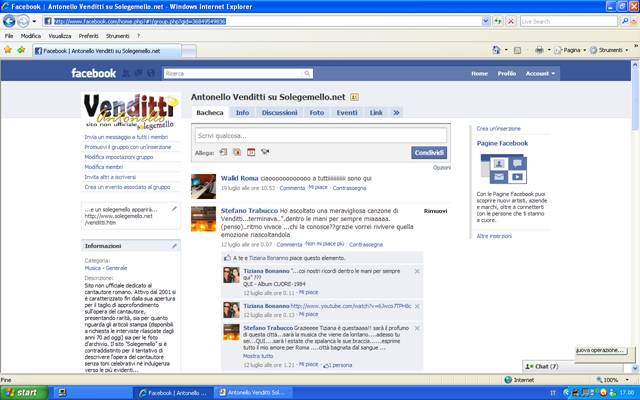Click the RSS feeds toolbar icon
The height and width of the screenshot is (400, 640).
pyautogui.click(x=518, y=50)
